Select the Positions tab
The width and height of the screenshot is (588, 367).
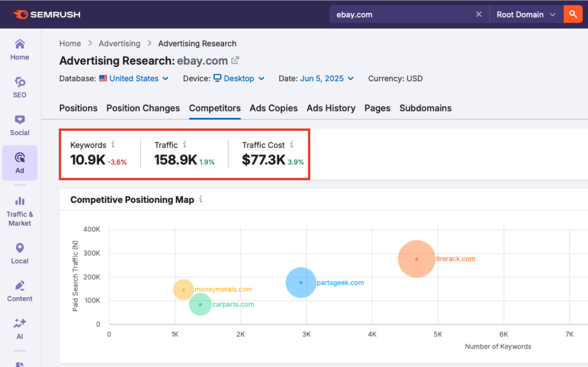(x=78, y=108)
